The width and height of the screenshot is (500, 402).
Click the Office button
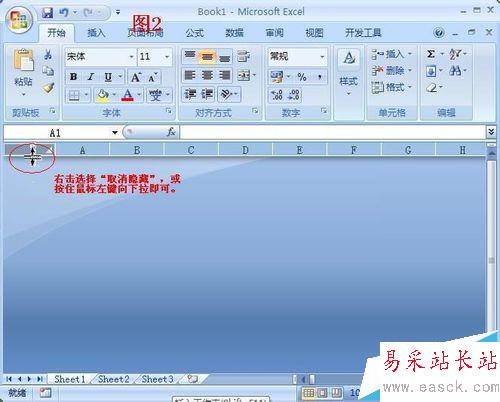(20, 19)
